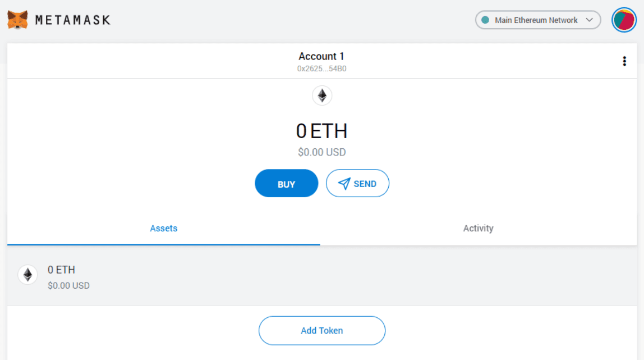Click the teal network status dot
This screenshot has height=360, width=644.
485,20
